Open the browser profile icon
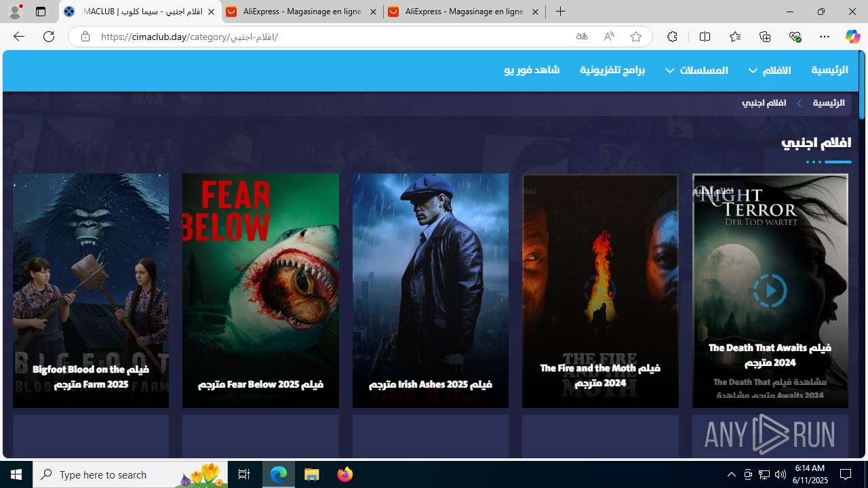The width and height of the screenshot is (868, 488). [x=15, y=12]
